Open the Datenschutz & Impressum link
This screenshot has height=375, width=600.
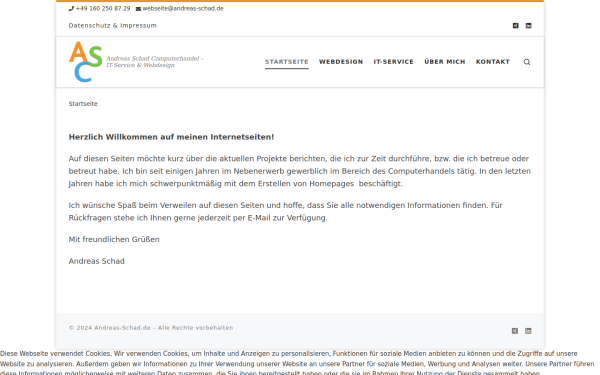112,26
